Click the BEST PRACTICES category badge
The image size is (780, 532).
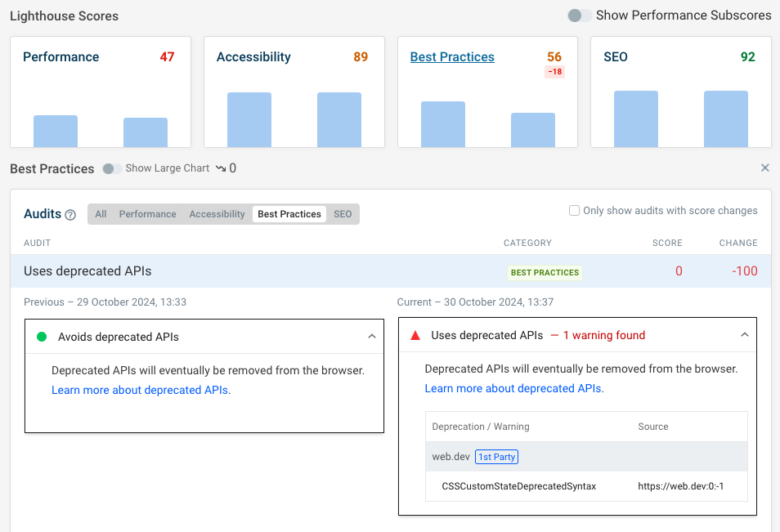click(x=545, y=272)
